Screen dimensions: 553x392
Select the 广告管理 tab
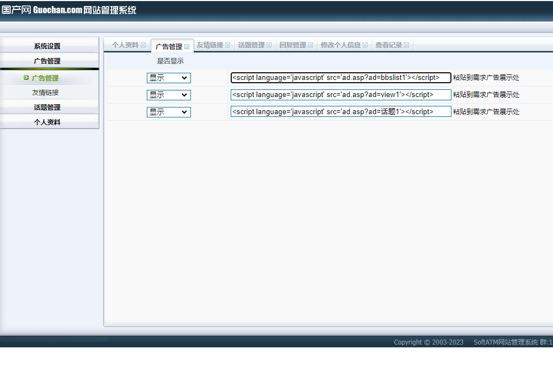(168, 46)
